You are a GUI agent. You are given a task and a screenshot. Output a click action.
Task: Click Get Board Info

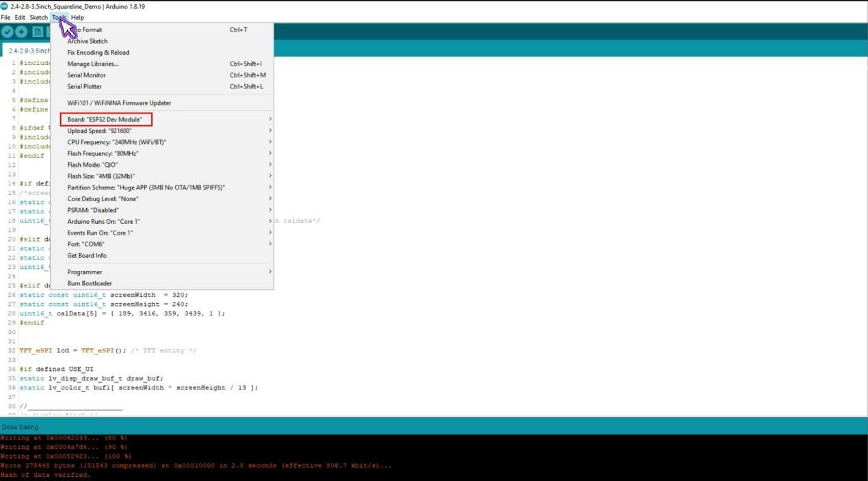(87, 255)
